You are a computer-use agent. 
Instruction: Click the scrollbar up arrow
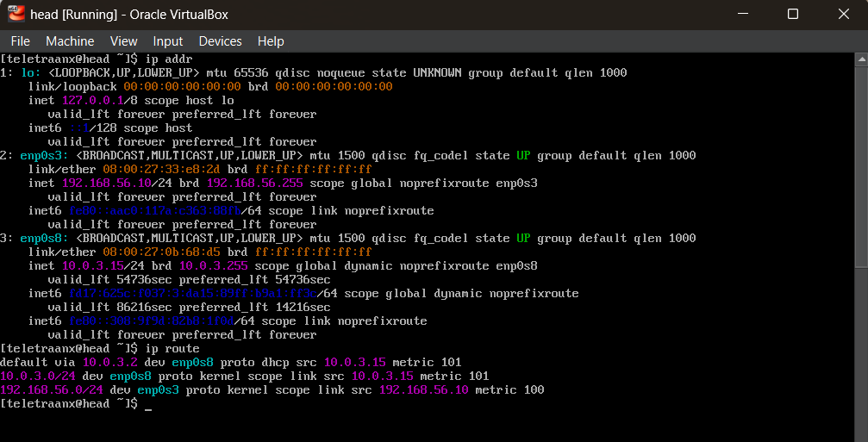point(861,59)
